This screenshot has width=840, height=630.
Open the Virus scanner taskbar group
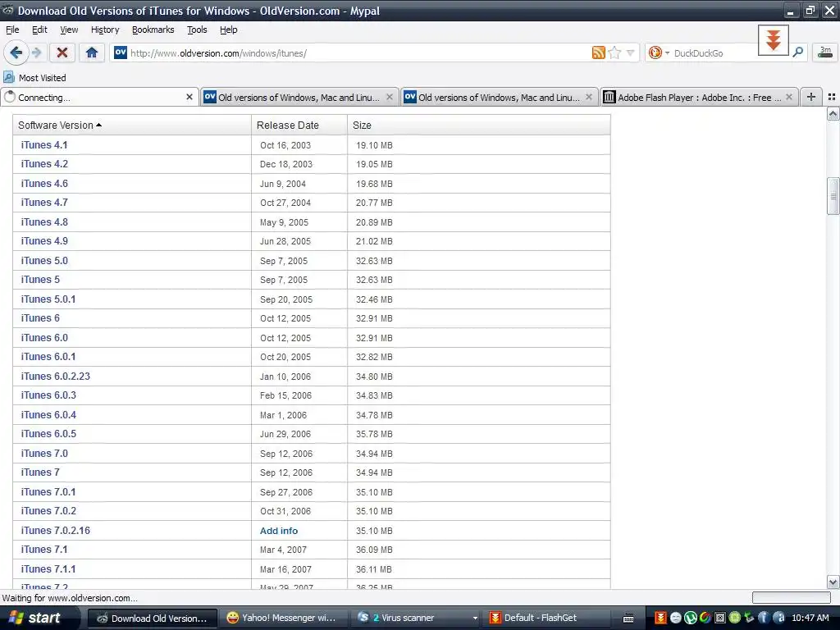pos(416,618)
